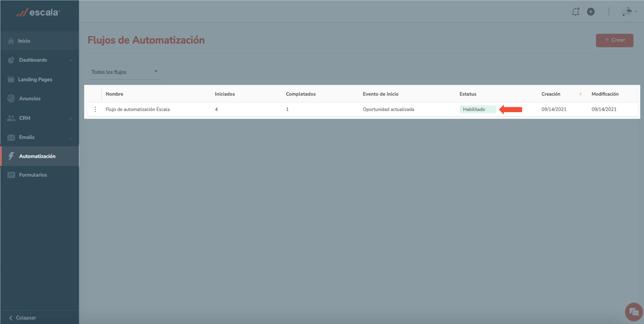Open the chat support bubble
Viewport: 644px width, 324px height.
click(634, 312)
